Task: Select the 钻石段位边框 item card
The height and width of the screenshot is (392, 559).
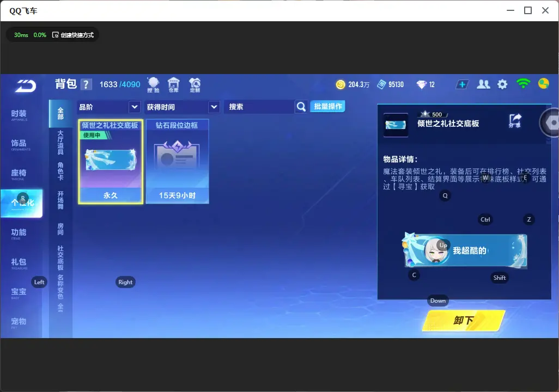Action: point(177,162)
